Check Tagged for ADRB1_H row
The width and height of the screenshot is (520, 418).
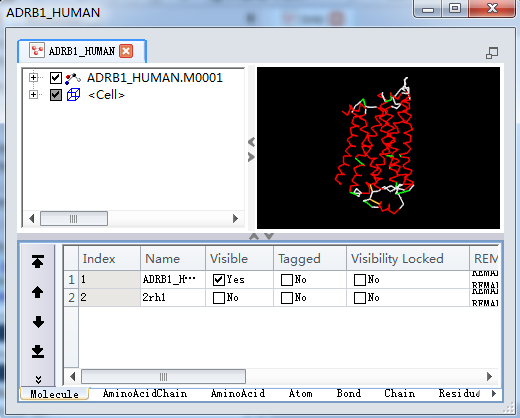(287, 280)
